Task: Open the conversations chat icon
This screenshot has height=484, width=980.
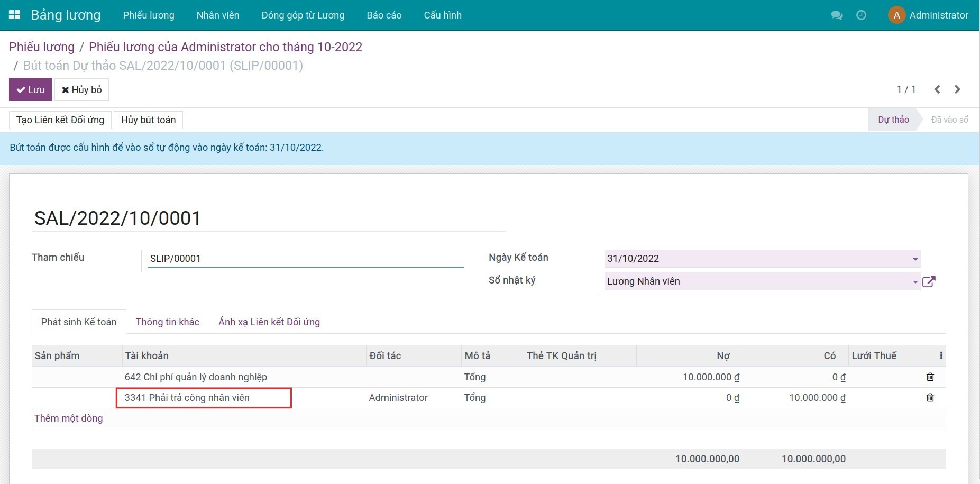Action: click(x=837, y=15)
